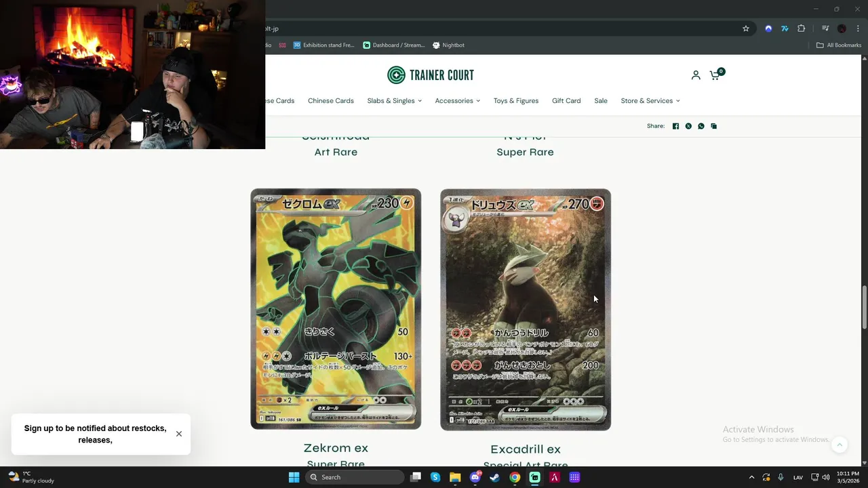
Task: Open Steam from the taskbar
Action: coord(495,477)
